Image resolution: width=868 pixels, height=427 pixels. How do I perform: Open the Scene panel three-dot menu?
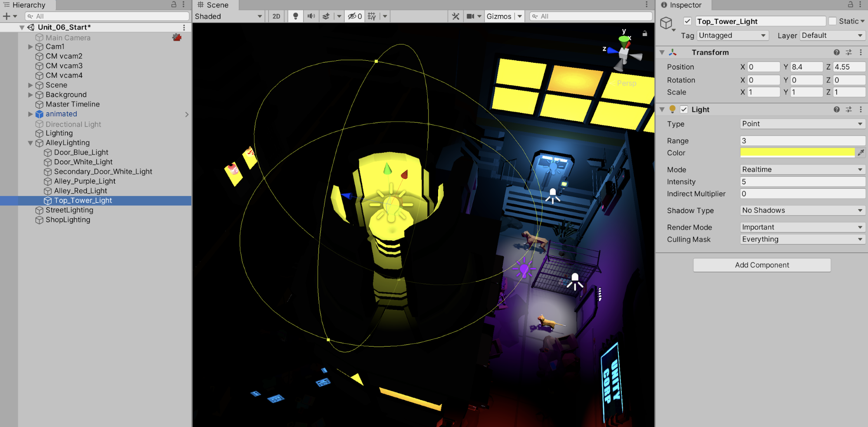coord(647,4)
